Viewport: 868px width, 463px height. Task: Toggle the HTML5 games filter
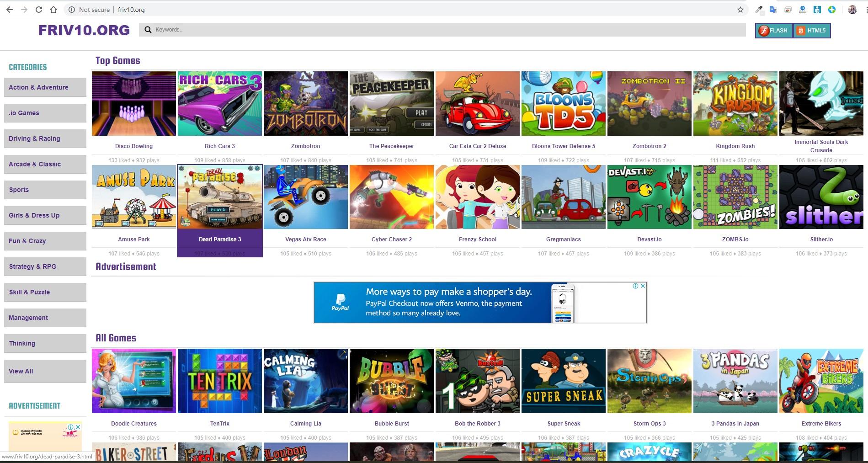tap(812, 30)
